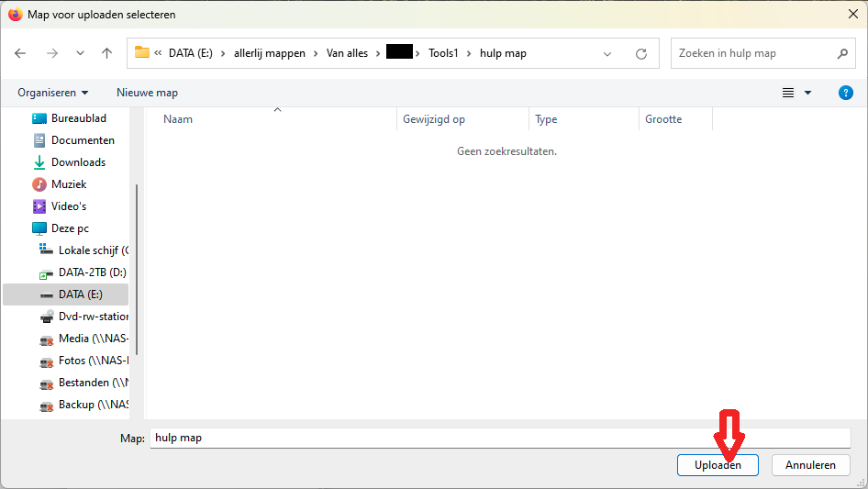This screenshot has width=868, height=489.
Task: Click the Back navigation arrow
Action: click(x=20, y=53)
